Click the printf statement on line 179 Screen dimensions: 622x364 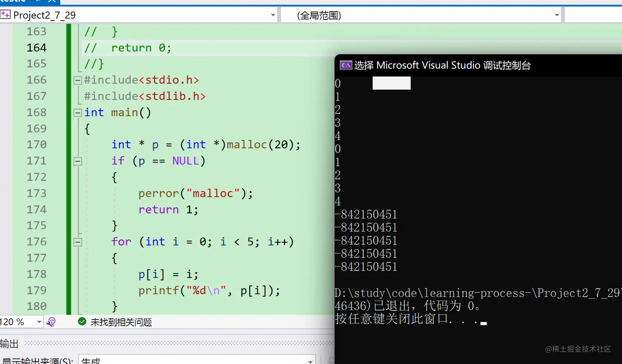pyautogui.click(x=209, y=291)
